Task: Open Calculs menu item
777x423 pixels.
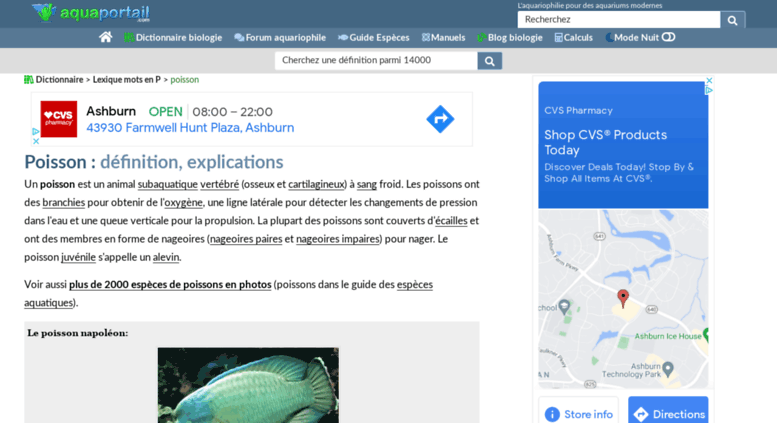Action: tap(573, 38)
